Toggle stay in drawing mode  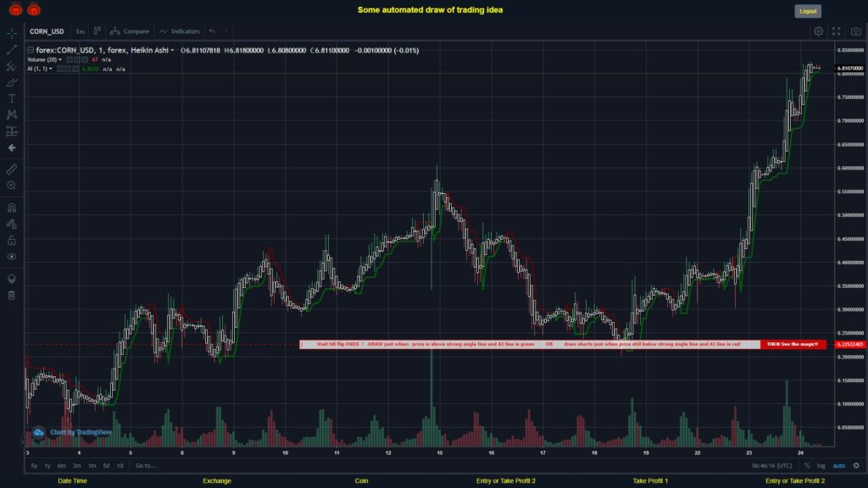point(12,224)
